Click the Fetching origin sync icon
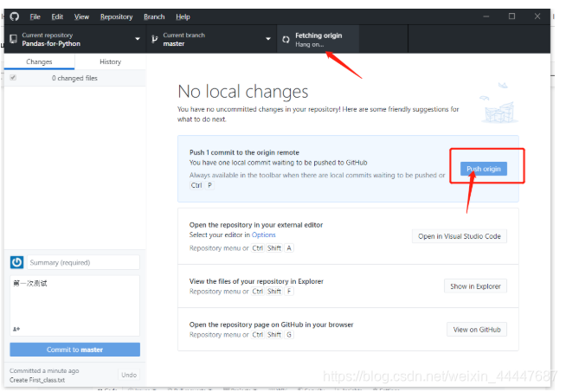Viewport: 566px width, 392px height. [x=286, y=39]
